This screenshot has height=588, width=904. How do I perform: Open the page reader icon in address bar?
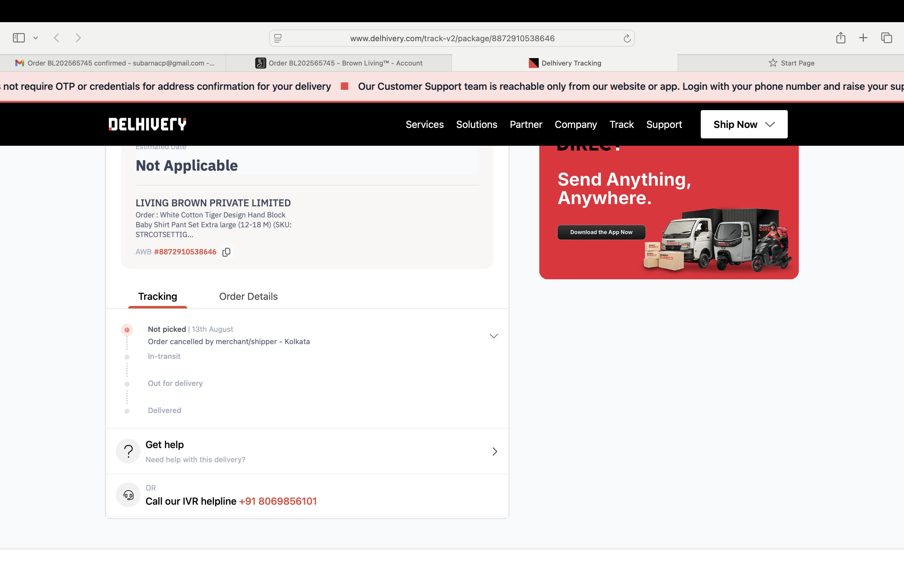[278, 38]
